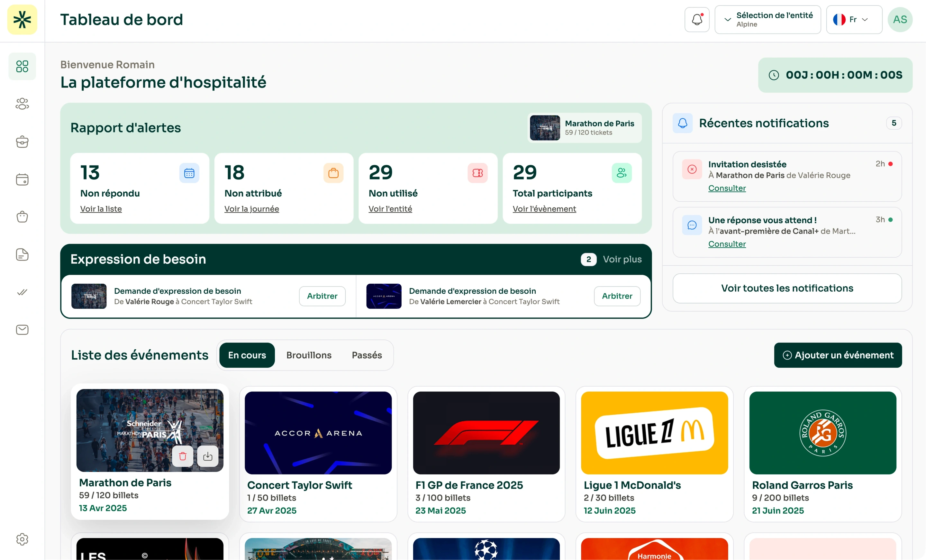Switch to the Brouillons tab

(x=309, y=355)
